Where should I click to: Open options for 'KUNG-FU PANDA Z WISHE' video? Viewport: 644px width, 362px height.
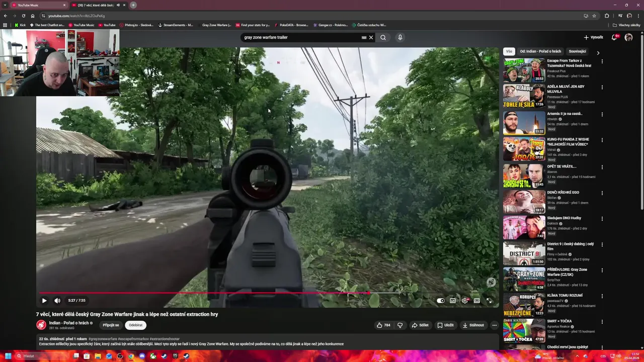point(602,140)
